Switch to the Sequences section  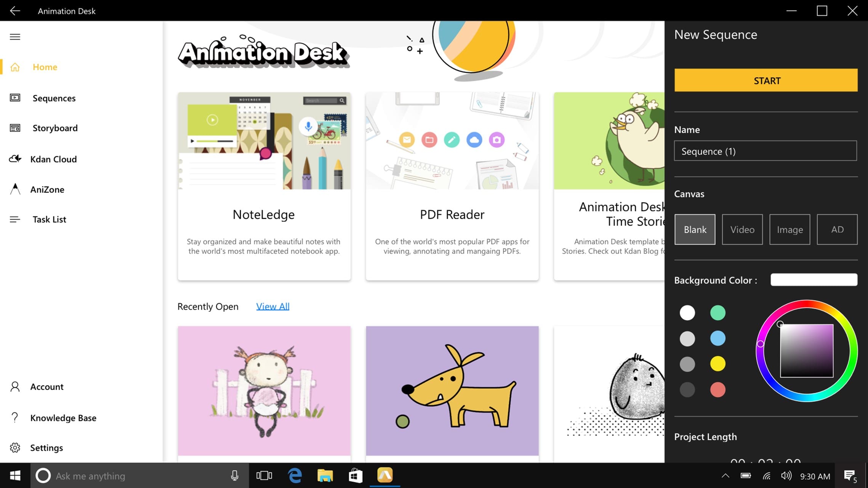54,98
